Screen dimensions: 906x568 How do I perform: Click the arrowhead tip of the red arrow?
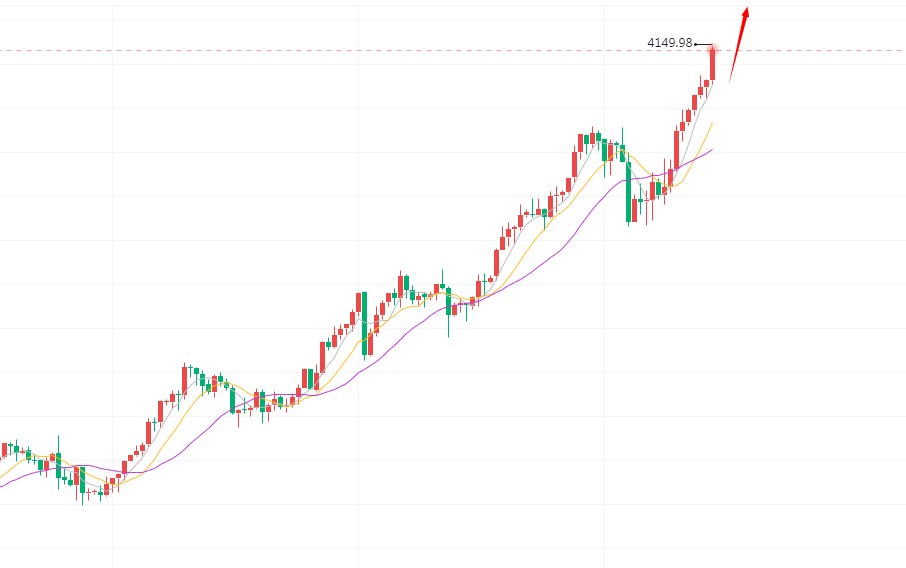[747, 10]
